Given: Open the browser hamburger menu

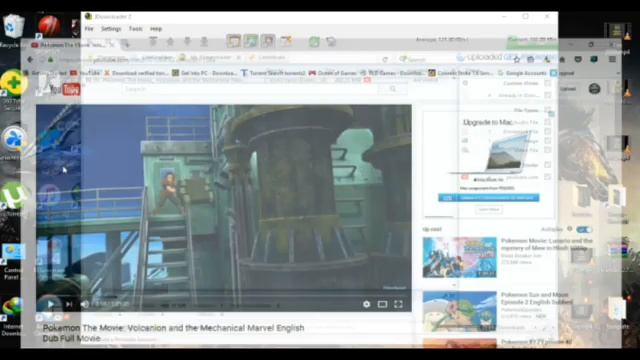Looking at the screenshot, I should point(612,60).
